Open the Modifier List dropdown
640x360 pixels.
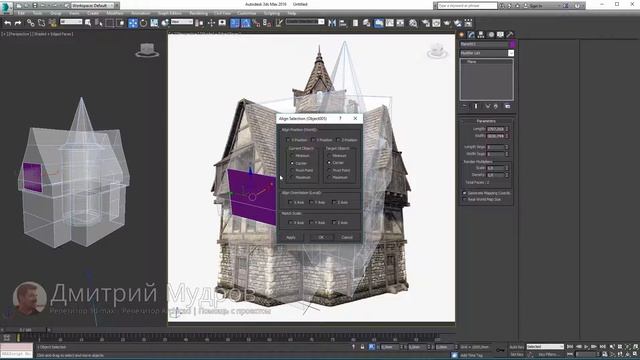487,53
